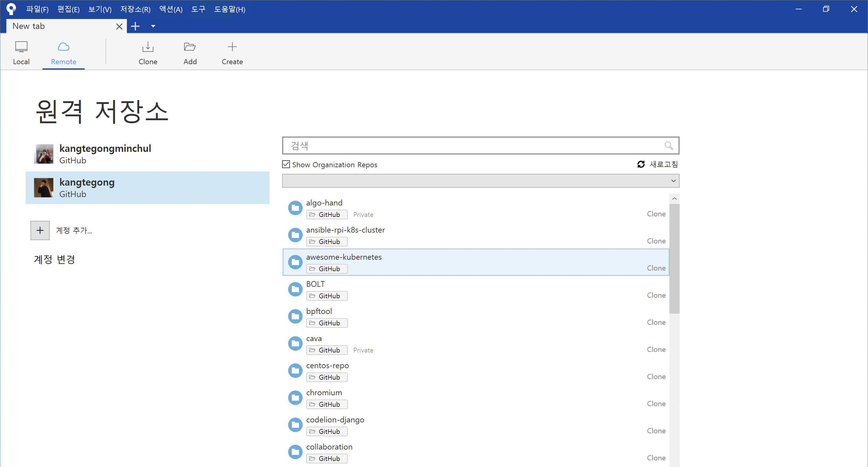Expand the tab list dropdown arrow
This screenshot has width=868, height=467.
153,26
